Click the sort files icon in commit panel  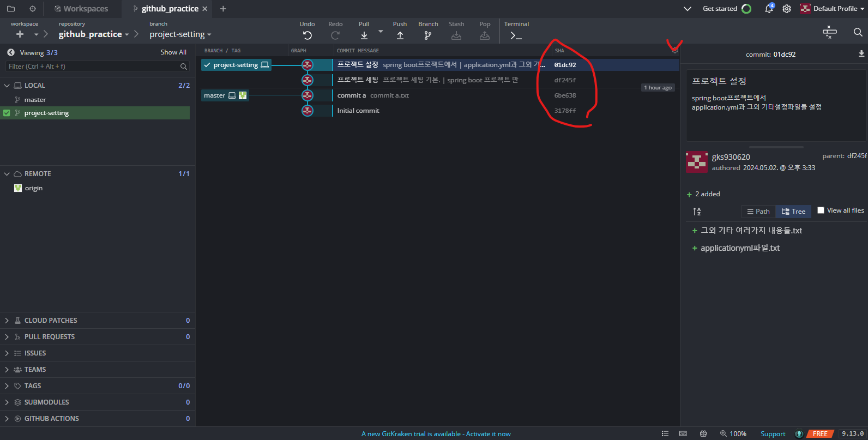[697, 212]
